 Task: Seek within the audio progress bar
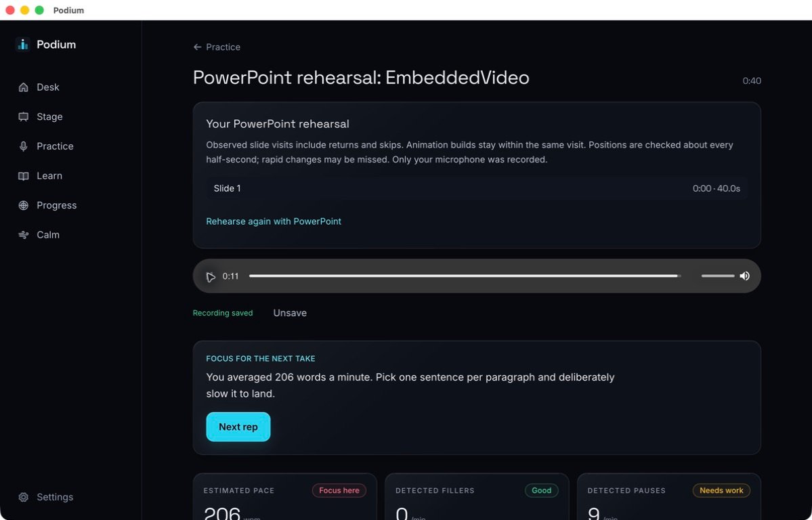click(x=465, y=276)
